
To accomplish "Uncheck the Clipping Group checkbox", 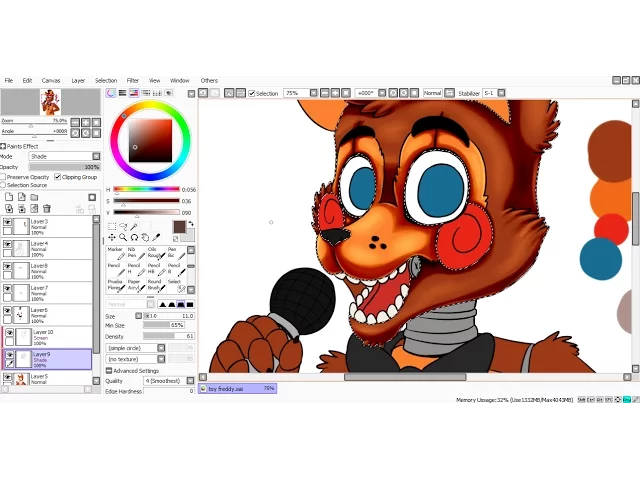I will point(58,177).
